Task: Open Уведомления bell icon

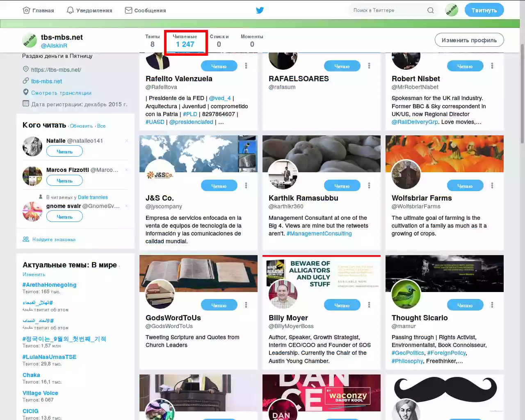Action: click(x=70, y=10)
